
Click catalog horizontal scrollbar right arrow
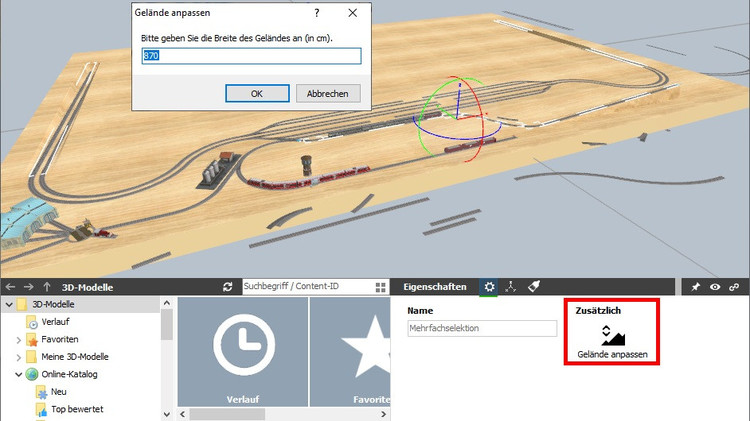384,414
